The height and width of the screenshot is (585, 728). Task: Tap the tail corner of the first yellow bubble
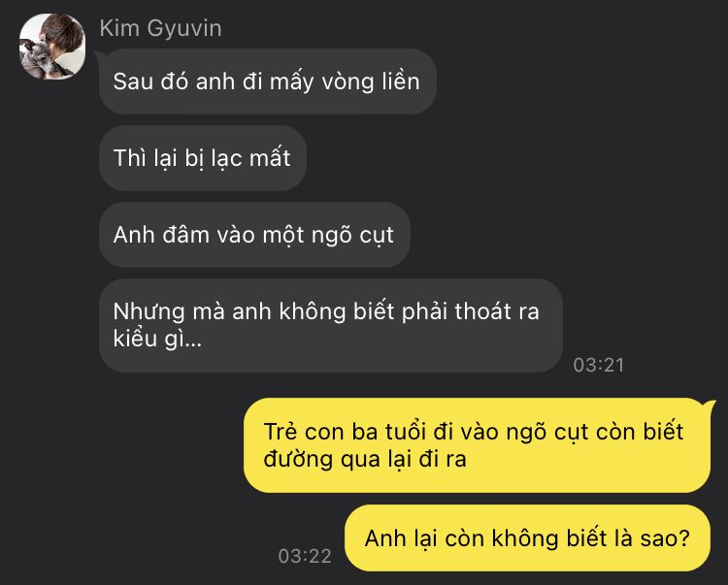coord(710,404)
